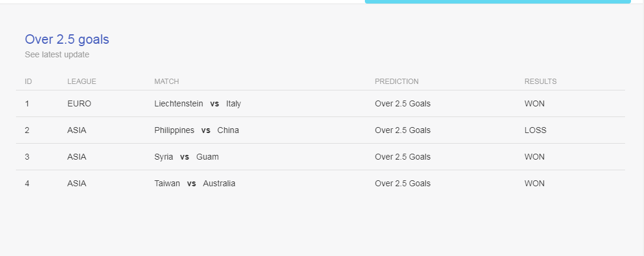Select the PREDICTION column header
The image size is (644, 256).
click(397, 82)
